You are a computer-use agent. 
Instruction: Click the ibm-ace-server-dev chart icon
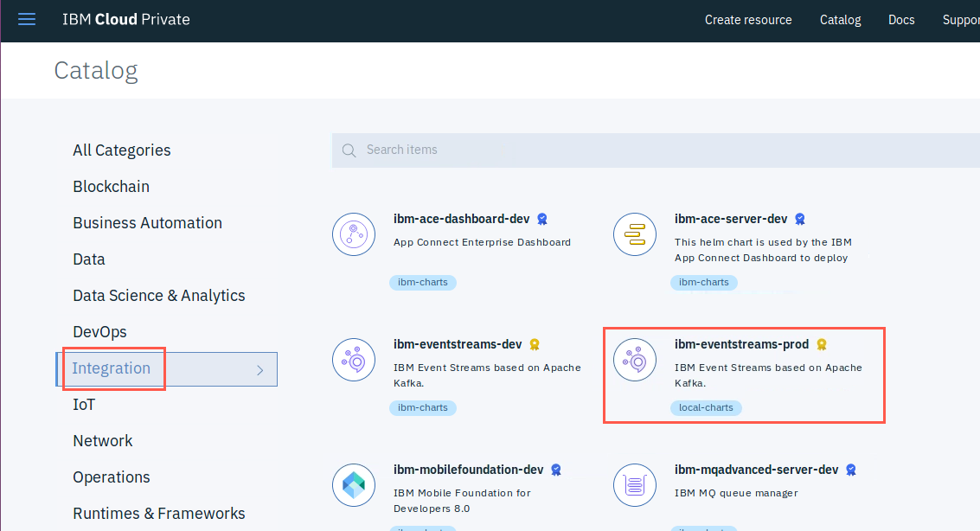635,234
